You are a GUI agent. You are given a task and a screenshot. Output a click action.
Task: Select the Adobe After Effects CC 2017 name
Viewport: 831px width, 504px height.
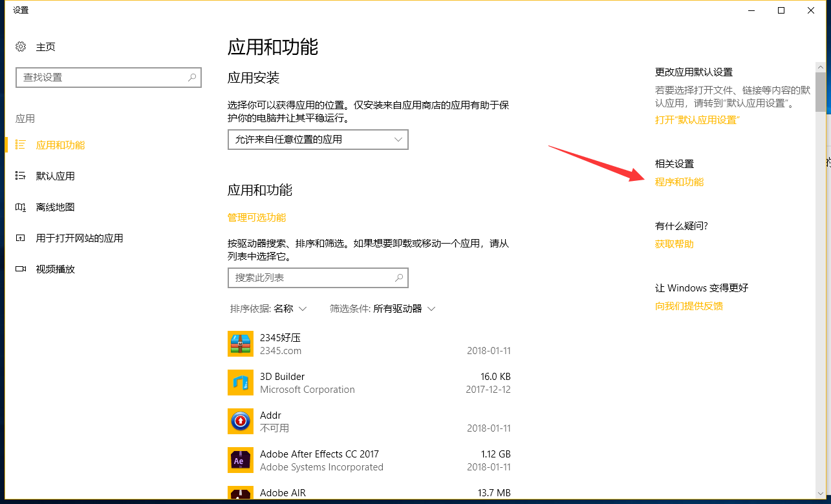319,454
